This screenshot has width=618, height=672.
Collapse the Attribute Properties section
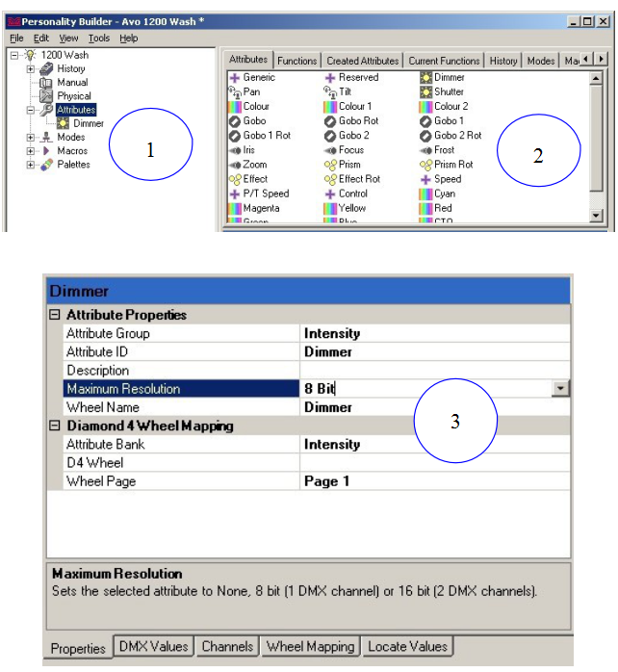[55, 315]
